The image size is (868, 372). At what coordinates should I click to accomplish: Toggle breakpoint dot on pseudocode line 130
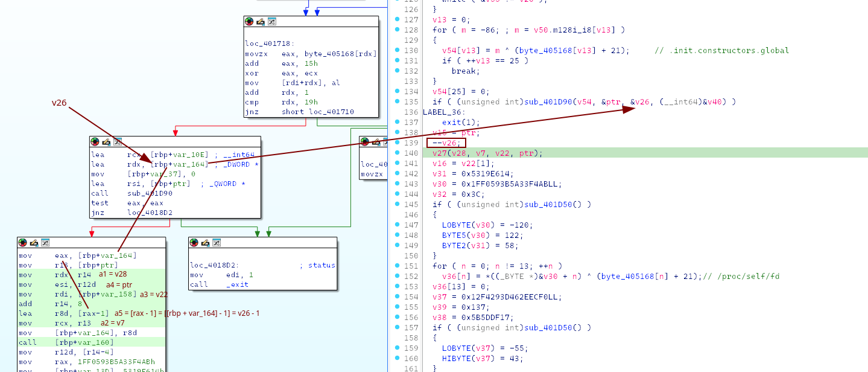[x=396, y=50]
